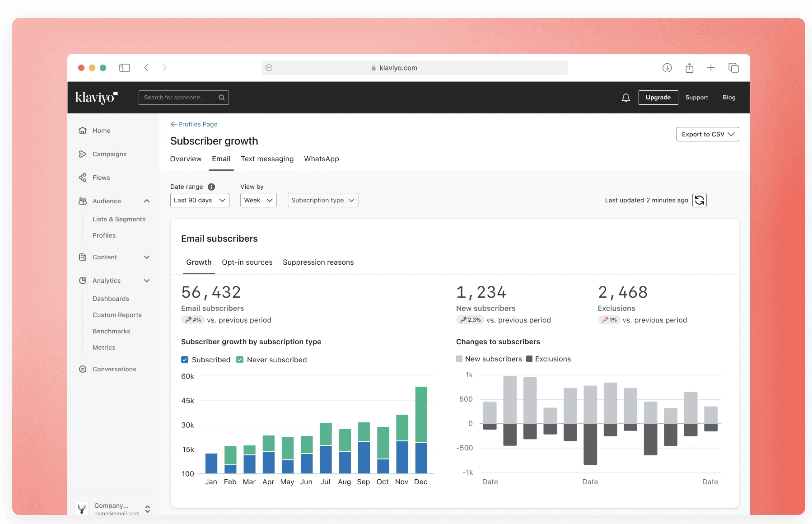This screenshot has height=524, width=812.
Task: Click the notification bell icon
Action: click(x=625, y=98)
